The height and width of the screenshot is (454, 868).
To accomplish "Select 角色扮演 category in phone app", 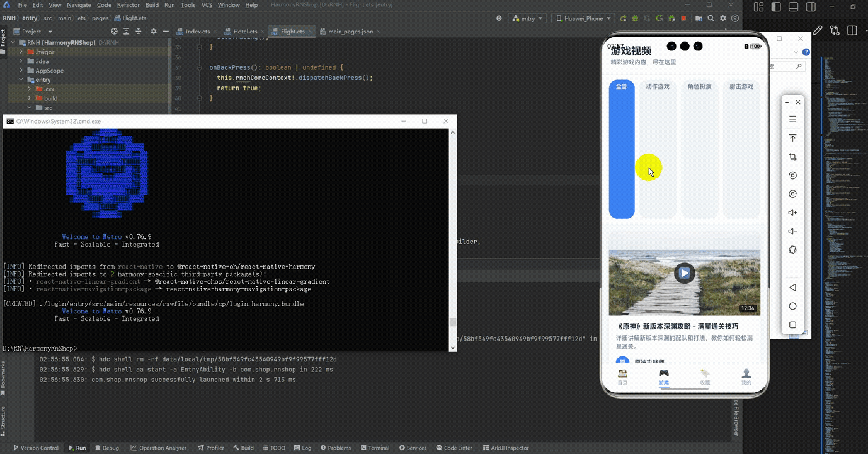I will click(700, 149).
